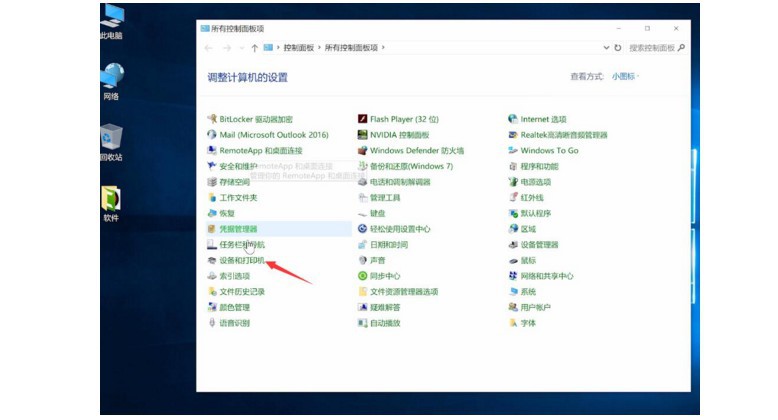This screenshot has height=420, width=778.
Task: Click the 网络和共享中心 icon
Action: coord(513,276)
